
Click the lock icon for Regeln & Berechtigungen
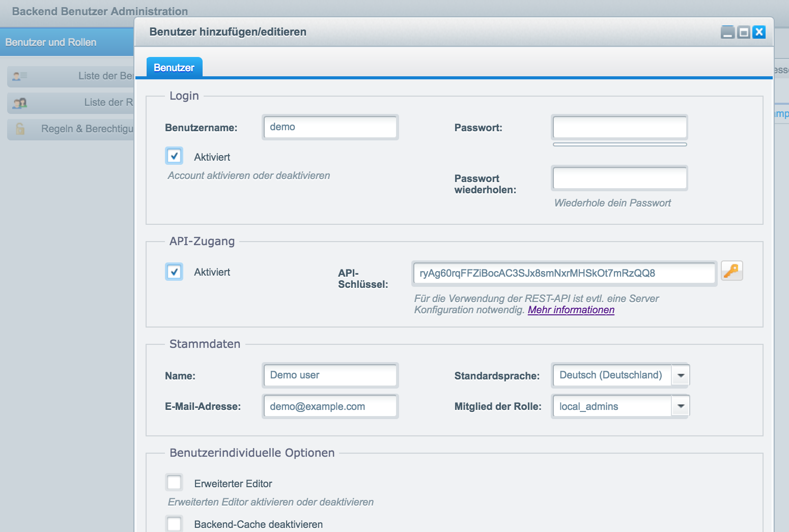pyautogui.click(x=20, y=129)
